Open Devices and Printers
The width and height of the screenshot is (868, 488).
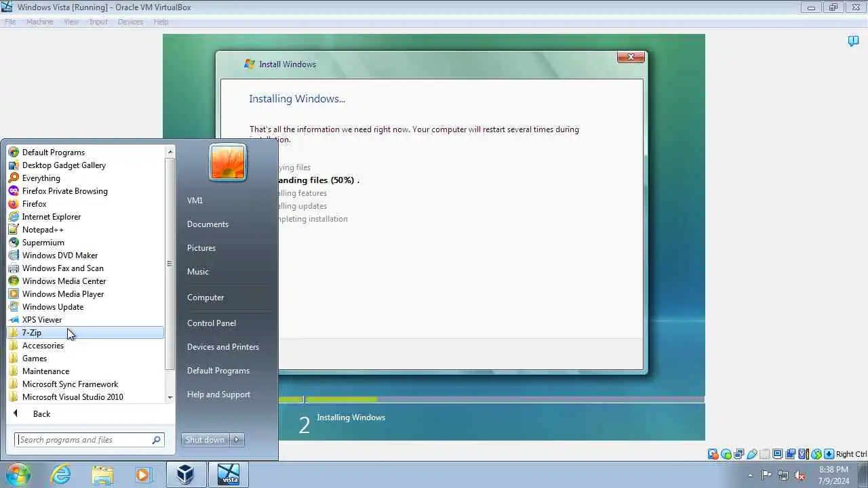point(223,346)
